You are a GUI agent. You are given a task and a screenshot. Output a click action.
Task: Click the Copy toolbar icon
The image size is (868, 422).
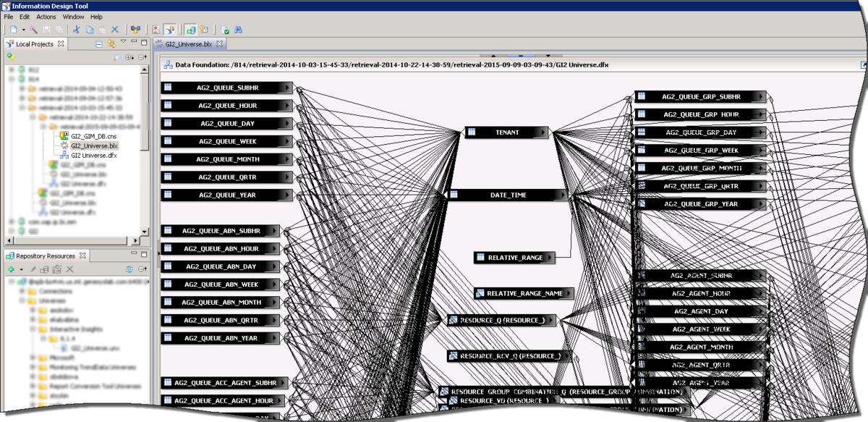[90, 30]
